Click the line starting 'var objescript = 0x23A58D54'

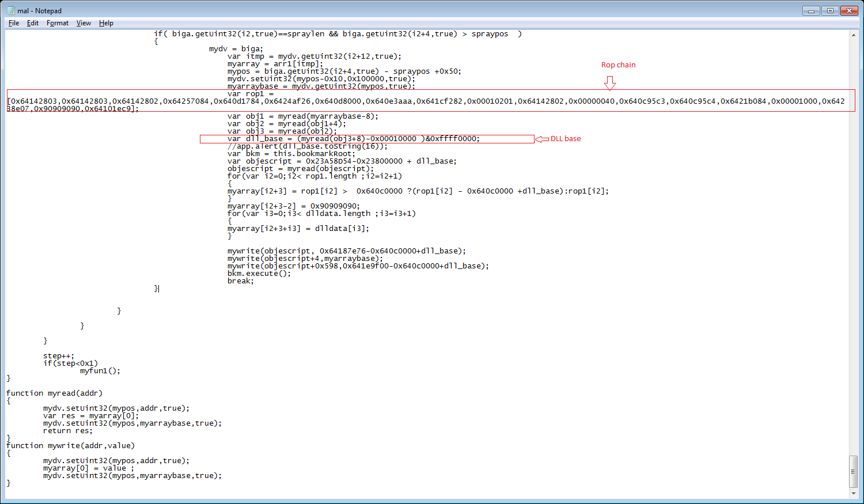pos(342,161)
